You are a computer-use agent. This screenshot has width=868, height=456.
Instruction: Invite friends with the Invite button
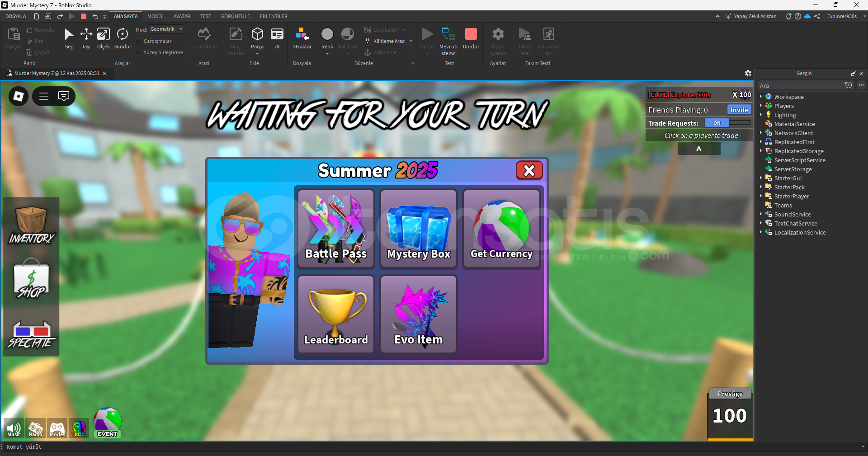(x=739, y=110)
